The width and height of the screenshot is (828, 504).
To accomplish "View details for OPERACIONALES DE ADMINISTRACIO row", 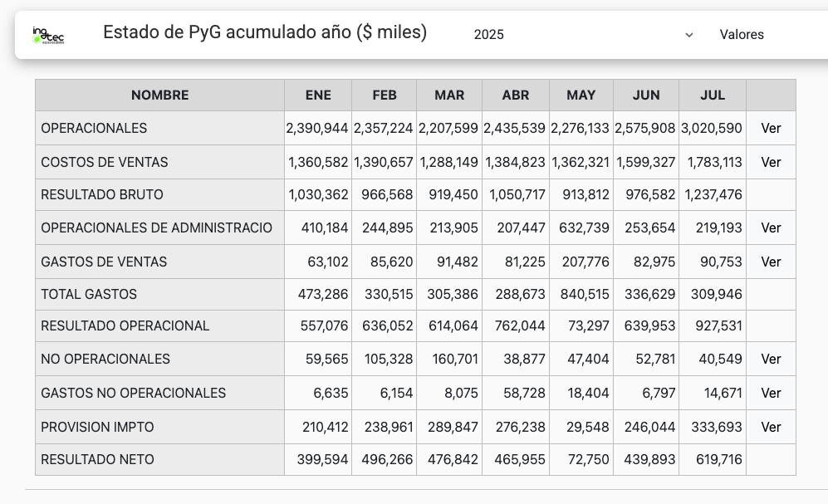I will pos(771,228).
